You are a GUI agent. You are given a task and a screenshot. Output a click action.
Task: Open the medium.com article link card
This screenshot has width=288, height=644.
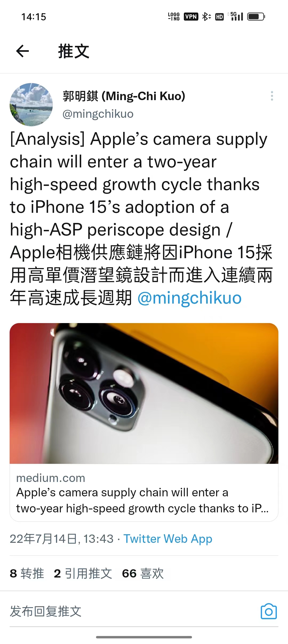tap(144, 493)
